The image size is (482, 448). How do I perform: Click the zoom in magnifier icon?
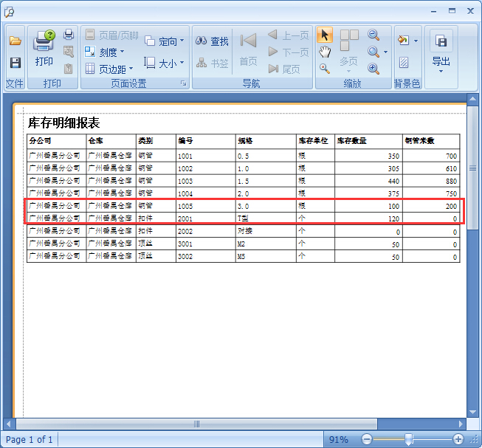pyautogui.click(x=373, y=69)
